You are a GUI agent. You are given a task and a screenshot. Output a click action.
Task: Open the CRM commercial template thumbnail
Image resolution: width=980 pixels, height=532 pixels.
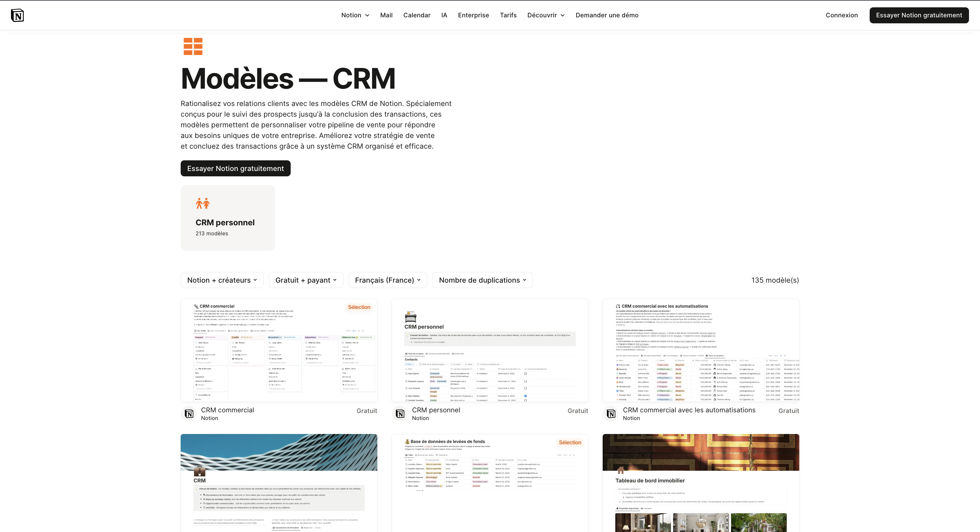pos(279,350)
